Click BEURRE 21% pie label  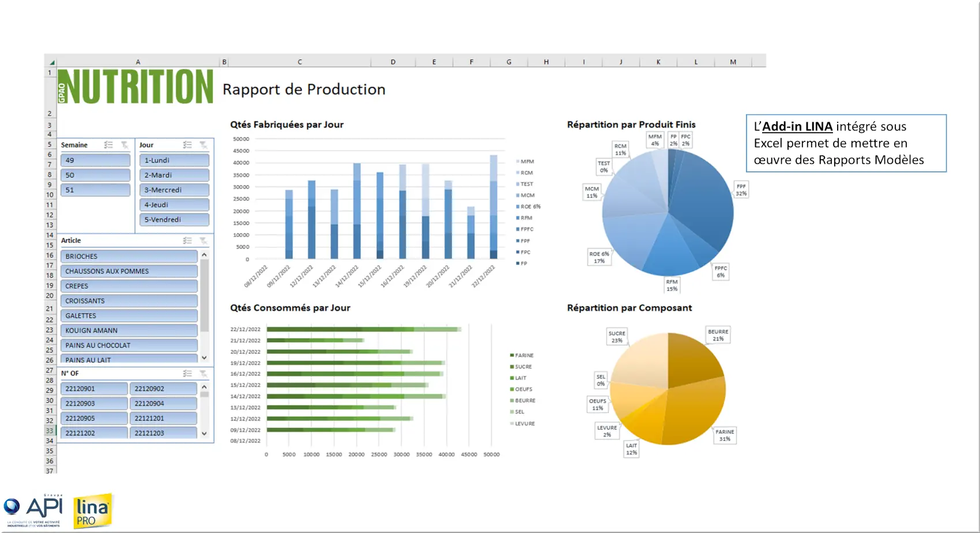click(x=718, y=335)
